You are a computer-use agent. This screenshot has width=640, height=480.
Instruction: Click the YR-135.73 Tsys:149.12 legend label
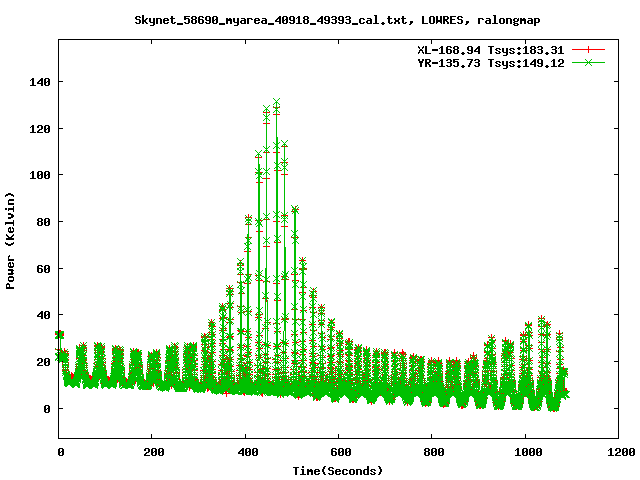click(x=491, y=63)
